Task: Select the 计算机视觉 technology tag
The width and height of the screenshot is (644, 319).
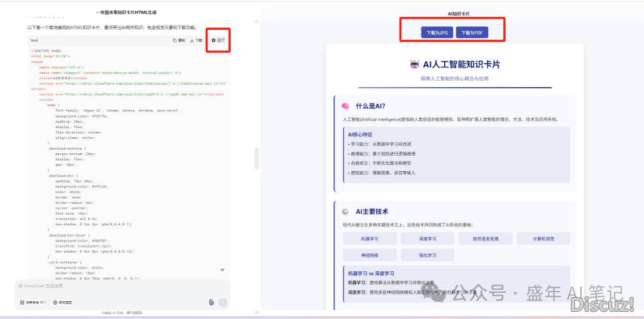Action: [x=543, y=239]
